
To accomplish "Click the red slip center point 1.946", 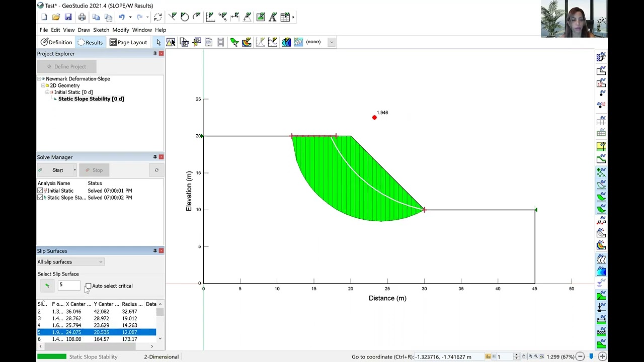I will point(374,118).
